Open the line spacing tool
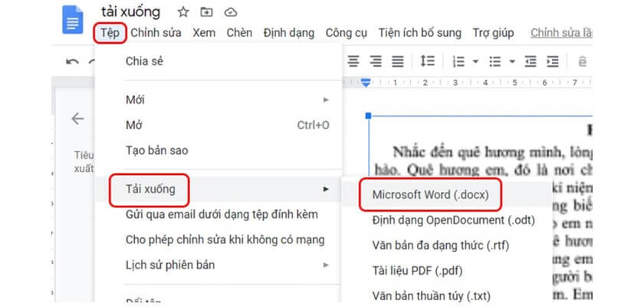Screen dimensions: 644x307 (428, 61)
